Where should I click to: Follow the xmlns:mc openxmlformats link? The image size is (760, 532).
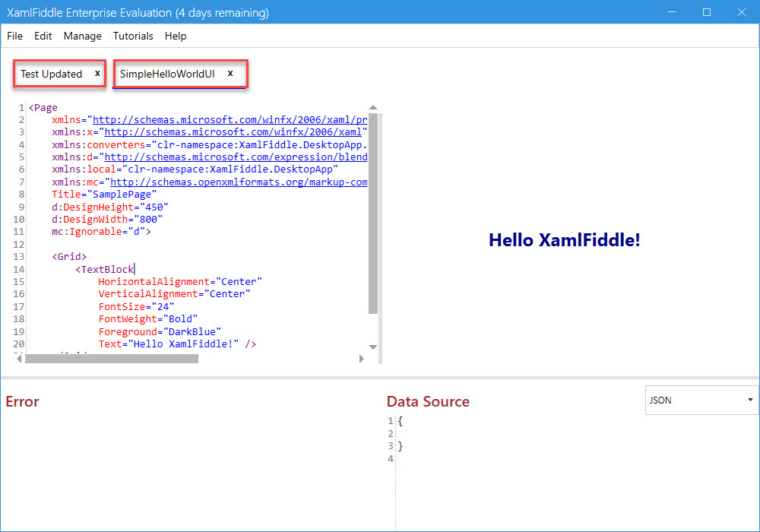[239, 182]
